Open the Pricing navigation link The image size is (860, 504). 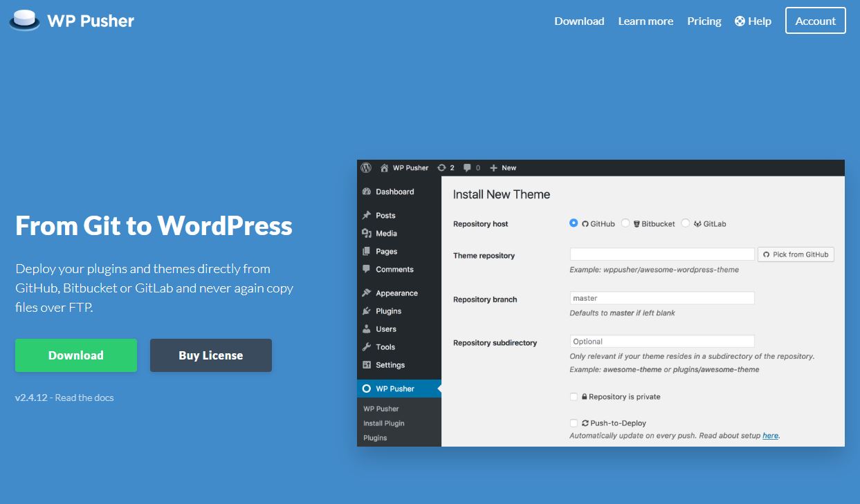tap(704, 21)
